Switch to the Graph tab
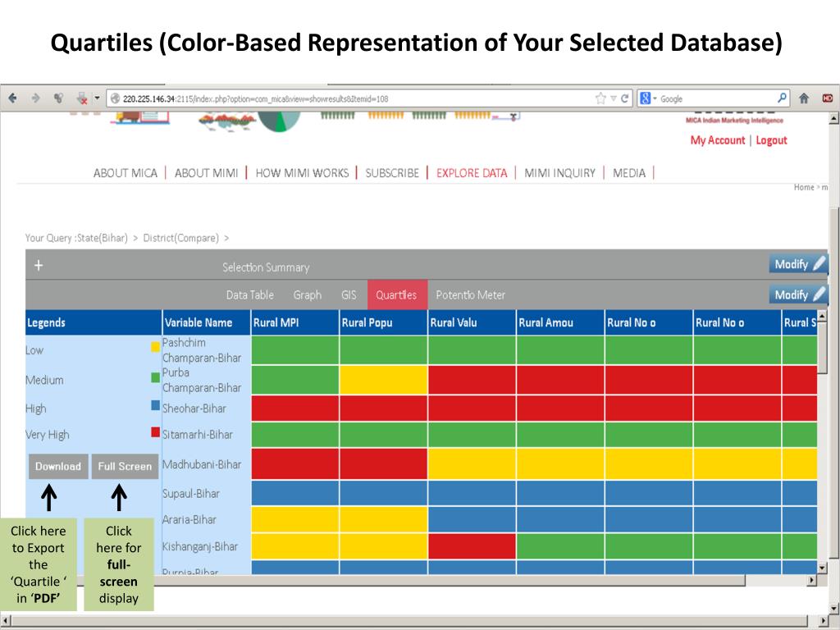 307,295
